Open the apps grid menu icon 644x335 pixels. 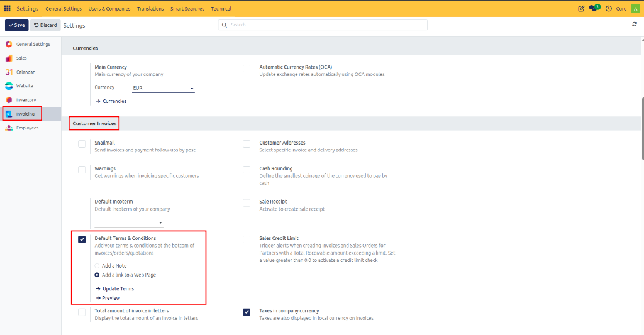(8, 8)
